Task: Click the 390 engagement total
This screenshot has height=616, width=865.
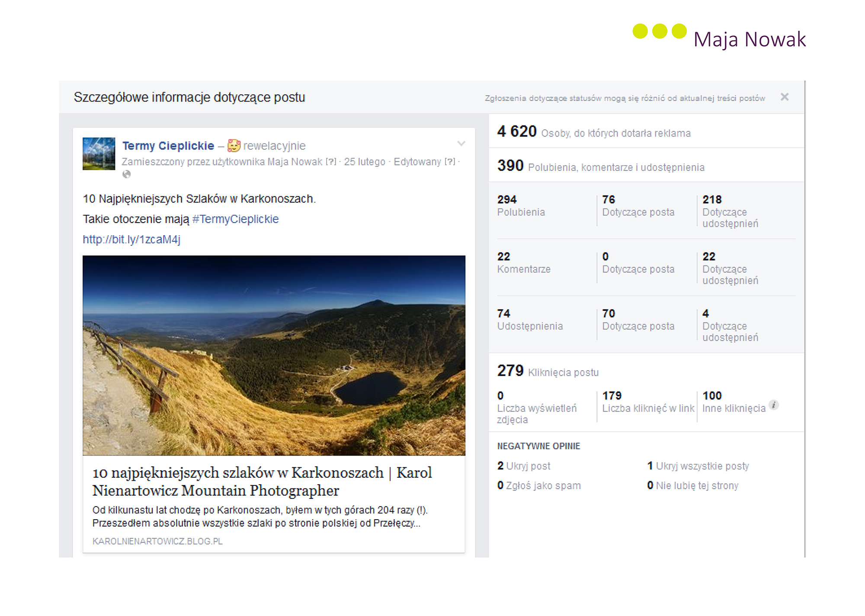Action: (x=510, y=166)
